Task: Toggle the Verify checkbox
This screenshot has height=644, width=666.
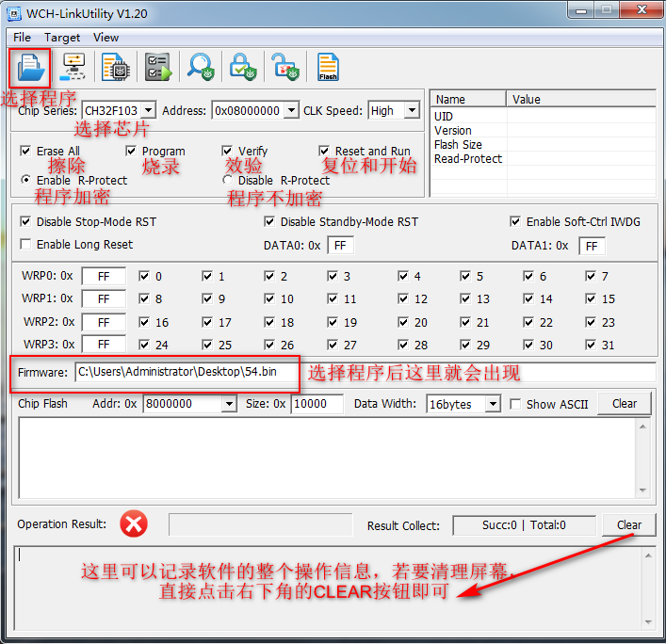Action: pos(227,151)
